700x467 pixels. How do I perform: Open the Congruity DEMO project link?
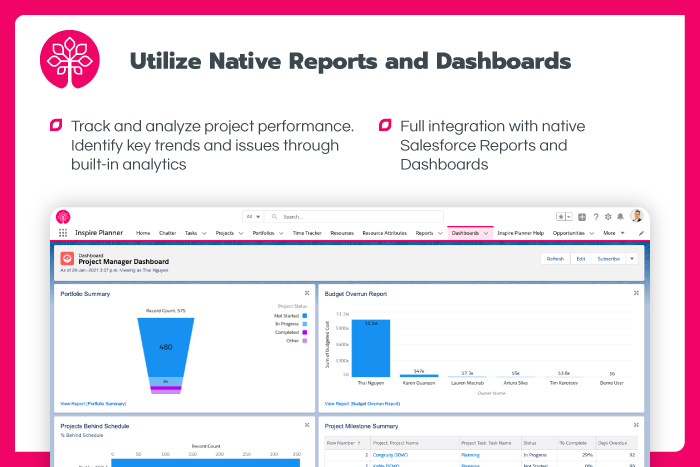(390, 455)
